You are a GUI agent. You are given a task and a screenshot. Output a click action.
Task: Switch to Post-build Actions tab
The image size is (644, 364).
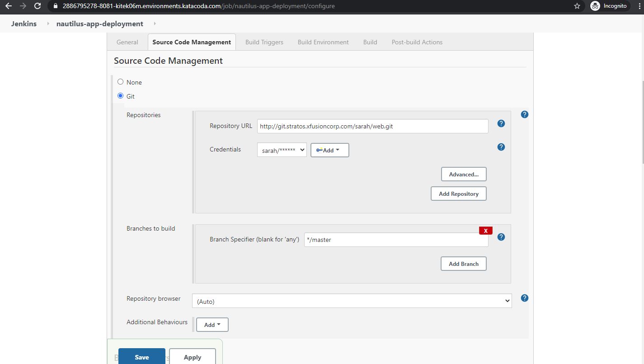click(417, 42)
